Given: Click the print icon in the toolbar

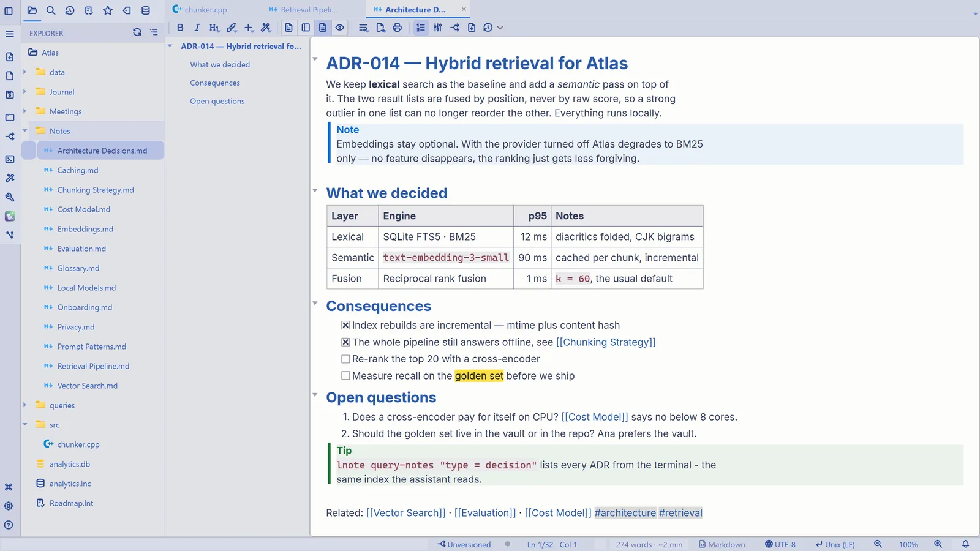Looking at the screenshot, I should pyautogui.click(x=398, y=28).
